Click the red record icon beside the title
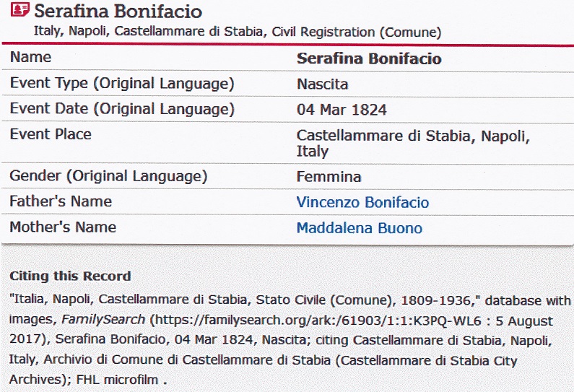574x392 pixels. tap(21, 11)
